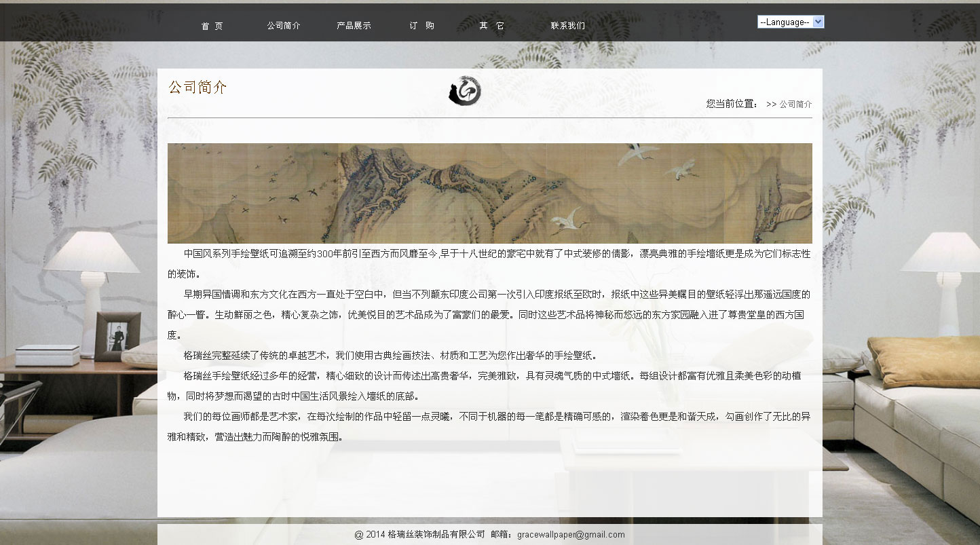The height and width of the screenshot is (545, 980).
Task: Click the 公司简介 page heading
Action: tap(197, 88)
